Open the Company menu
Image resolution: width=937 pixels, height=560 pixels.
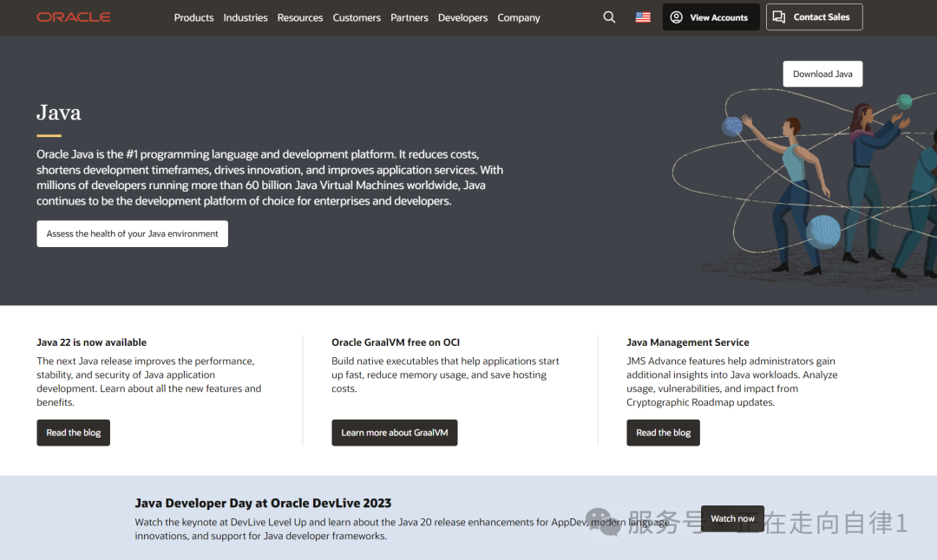519,18
